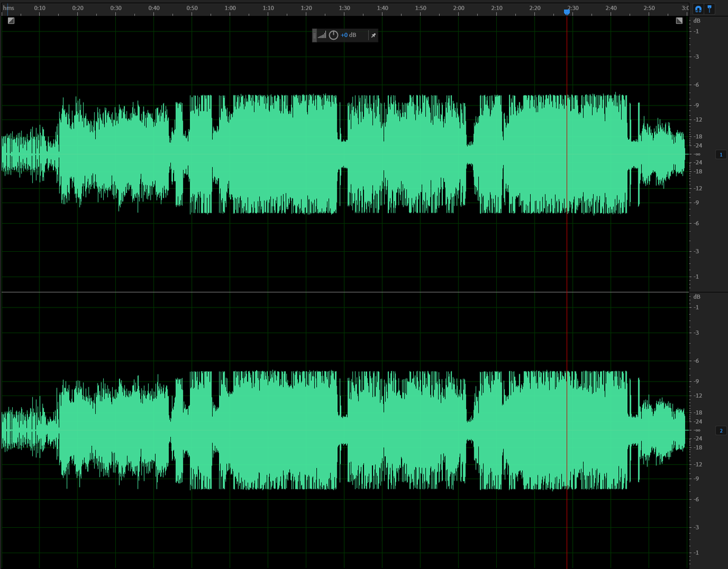Pin the volume HUD with the pushpin
Viewport: 728px width, 569px height.
tap(374, 35)
